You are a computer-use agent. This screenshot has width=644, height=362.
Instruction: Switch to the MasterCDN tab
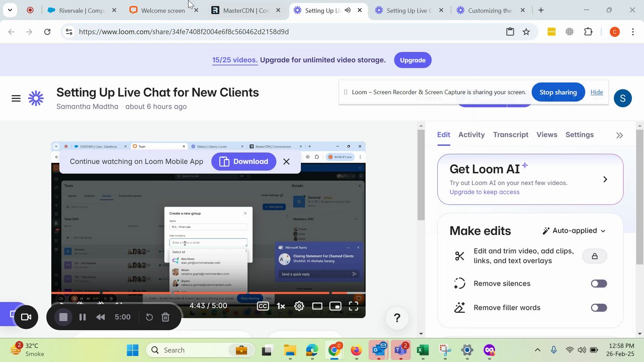(246, 10)
